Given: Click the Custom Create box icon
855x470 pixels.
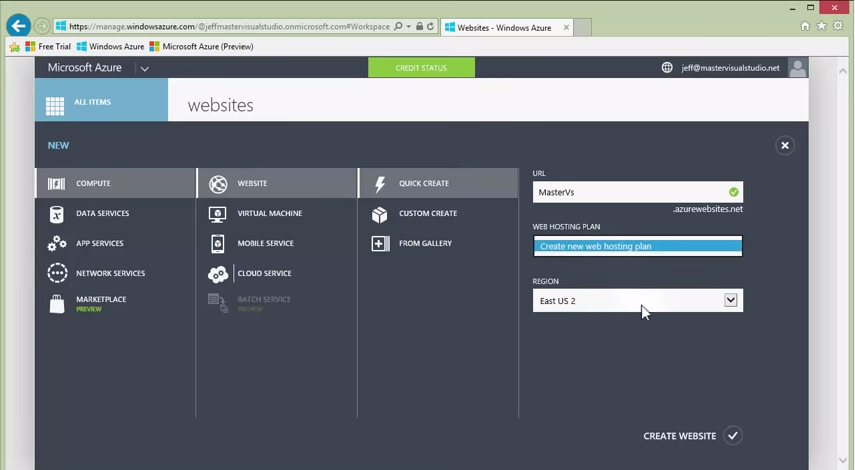Looking at the screenshot, I should point(380,214).
